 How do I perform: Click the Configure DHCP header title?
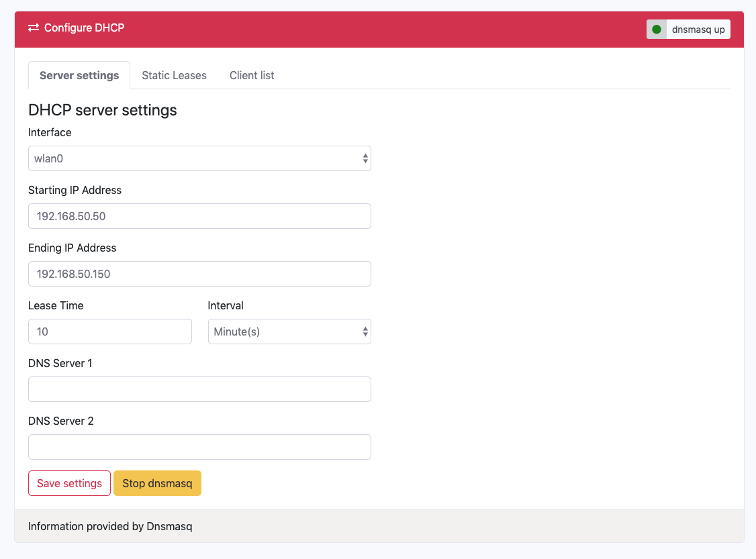(x=84, y=28)
